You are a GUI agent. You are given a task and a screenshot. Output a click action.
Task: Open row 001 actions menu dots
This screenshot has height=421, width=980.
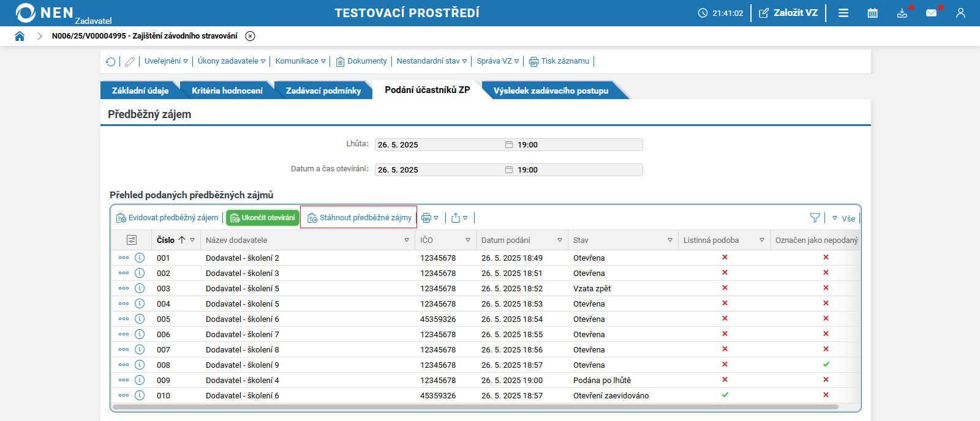click(124, 258)
